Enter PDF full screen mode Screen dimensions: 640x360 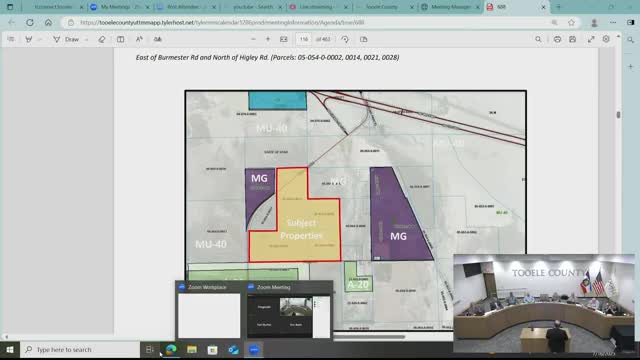[x=591, y=39]
